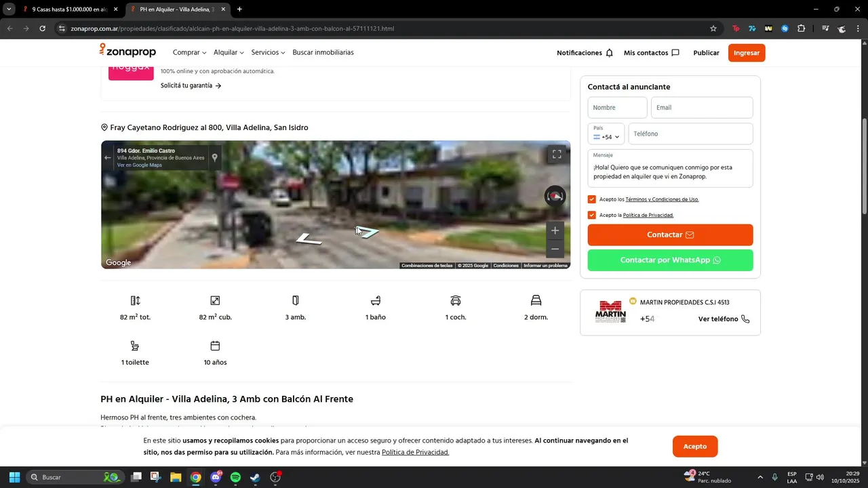Toggle fullscreen on the Street View panel

click(x=557, y=155)
